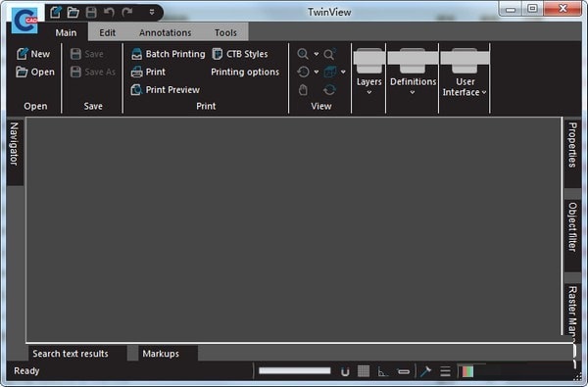Click the Print Preview icon

pos(136,90)
